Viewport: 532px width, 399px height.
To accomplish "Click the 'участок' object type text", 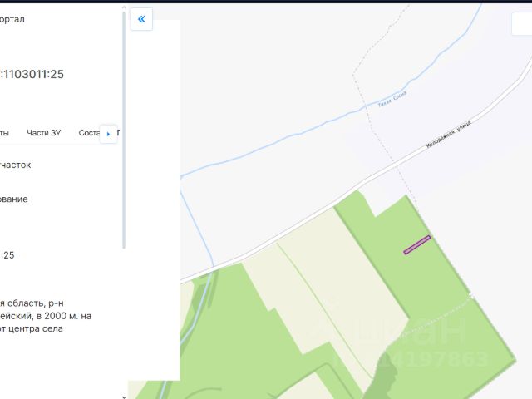I will click(x=15, y=165).
